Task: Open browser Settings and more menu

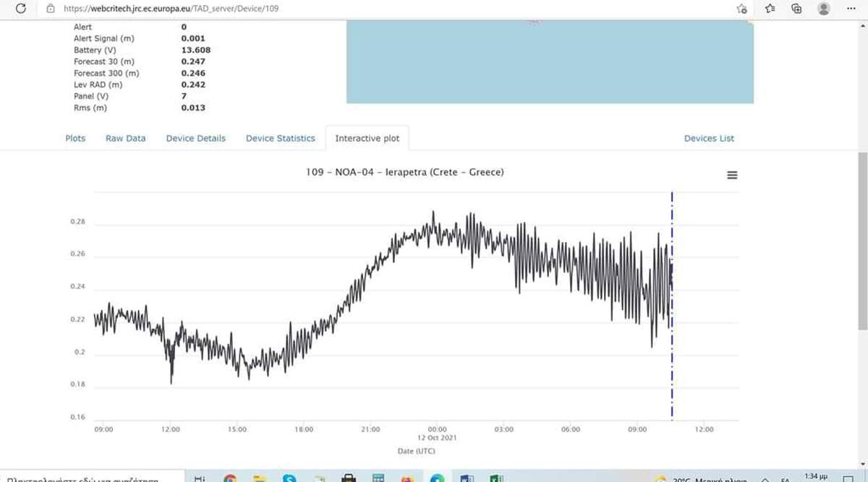Action: click(851, 9)
